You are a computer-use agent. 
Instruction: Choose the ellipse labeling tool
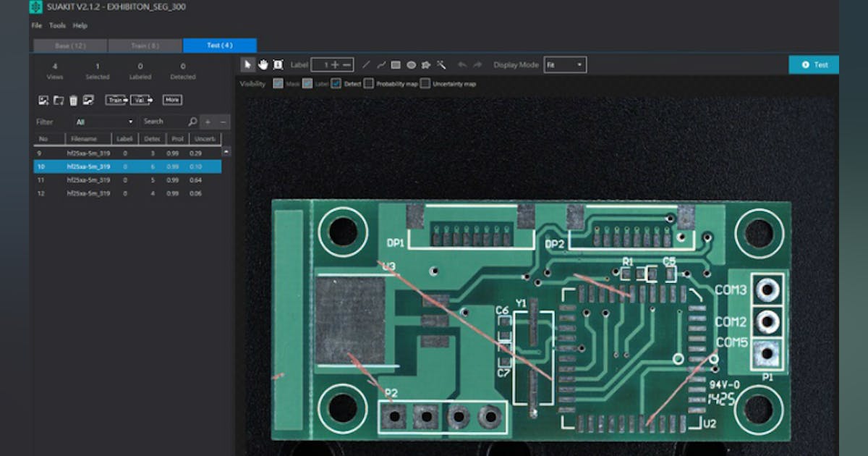click(412, 64)
